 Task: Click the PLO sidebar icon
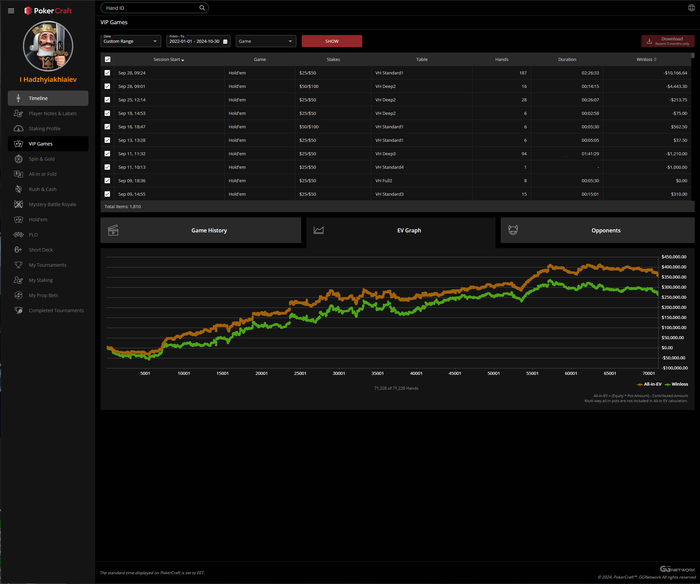pyautogui.click(x=18, y=235)
